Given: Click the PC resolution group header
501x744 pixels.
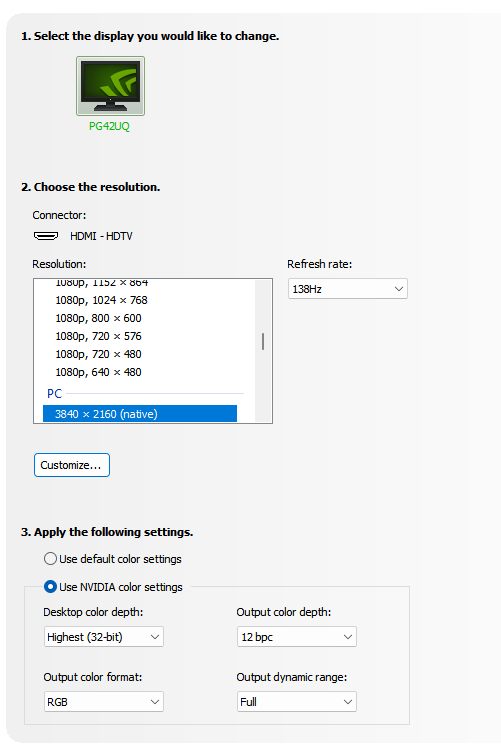Looking at the screenshot, I should tap(54, 394).
